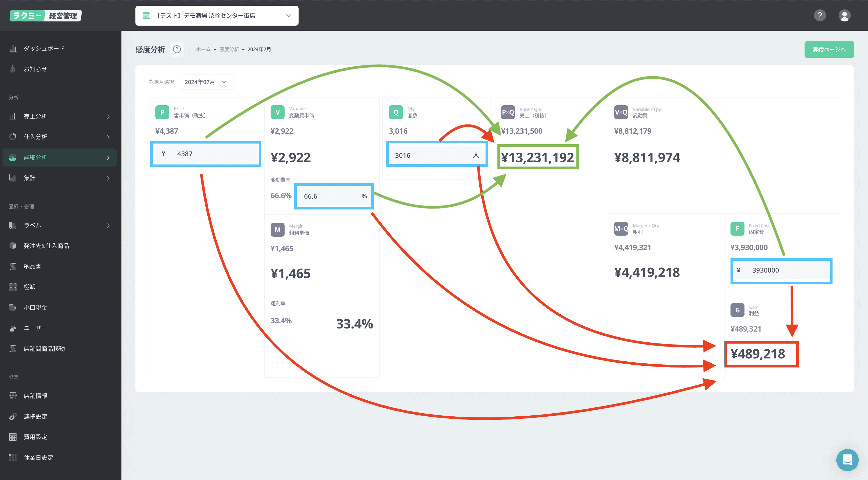Click the ラクミー 経営管理 logo
The width and height of the screenshot is (868, 480).
click(46, 16)
